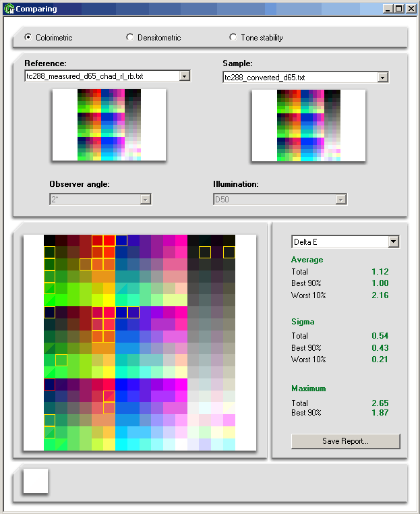Click the Observer angle label
This screenshot has height=514, width=420.
[80, 184]
